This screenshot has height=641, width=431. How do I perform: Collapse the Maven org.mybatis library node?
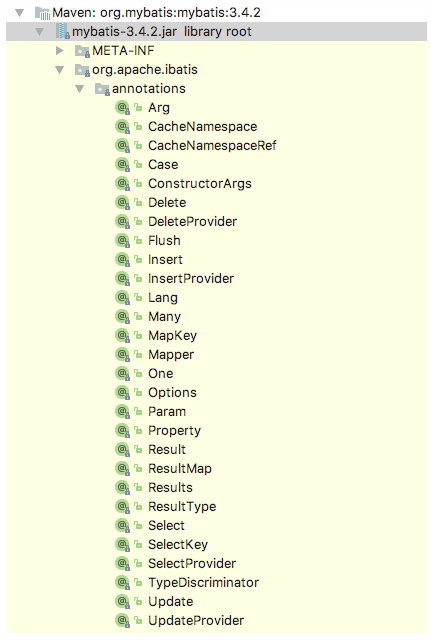coord(20,13)
